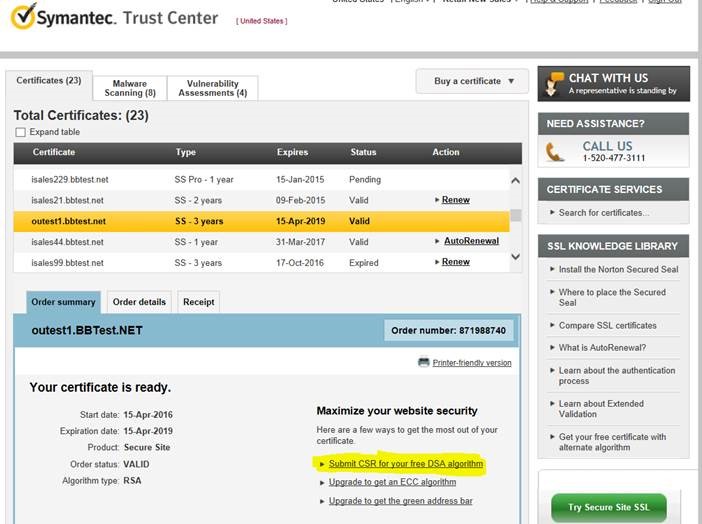Click Upgrade to get an ECC algorithm
This screenshot has width=702, height=524.
[392, 482]
